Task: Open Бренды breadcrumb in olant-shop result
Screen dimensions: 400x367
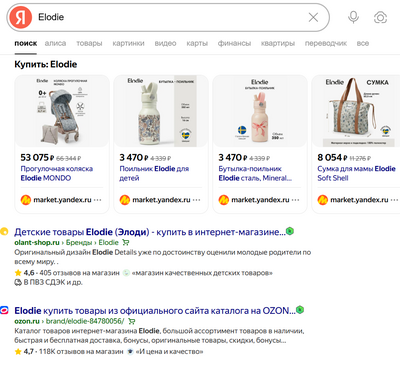Action: point(79,243)
